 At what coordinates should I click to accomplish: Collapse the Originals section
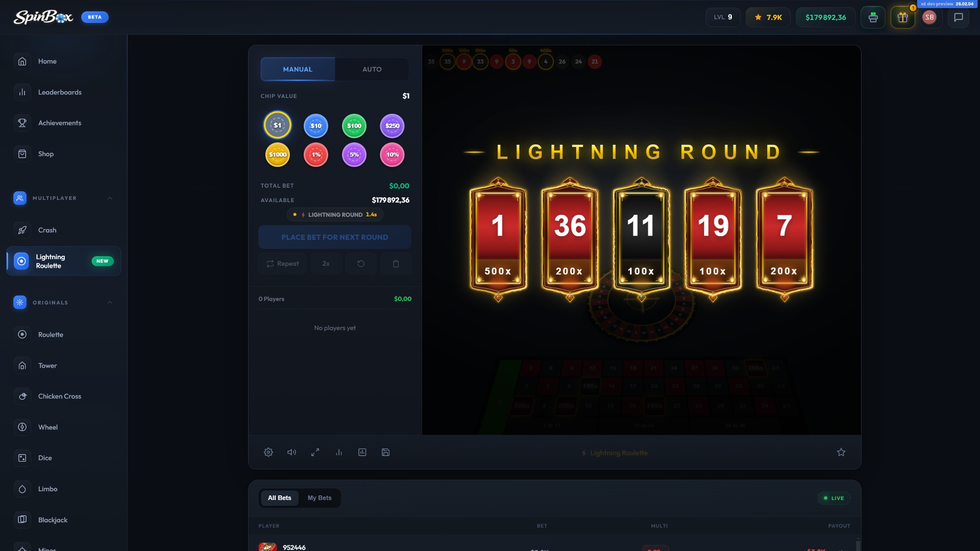pyautogui.click(x=110, y=303)
